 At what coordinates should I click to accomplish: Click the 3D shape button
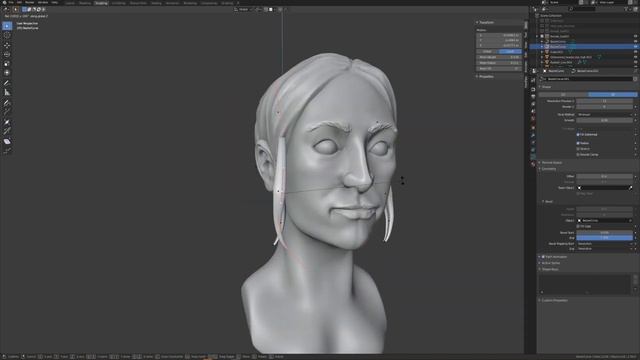click(613, 94)
